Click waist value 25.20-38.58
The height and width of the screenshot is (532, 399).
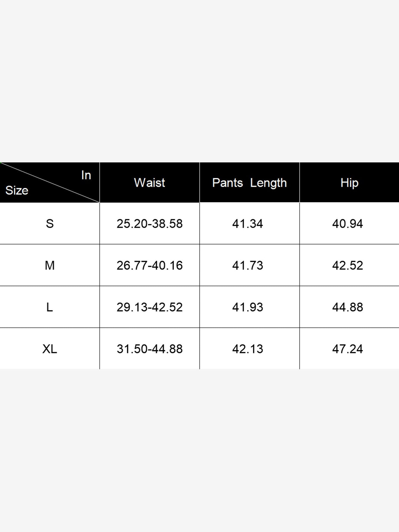(x=150, y=223)
